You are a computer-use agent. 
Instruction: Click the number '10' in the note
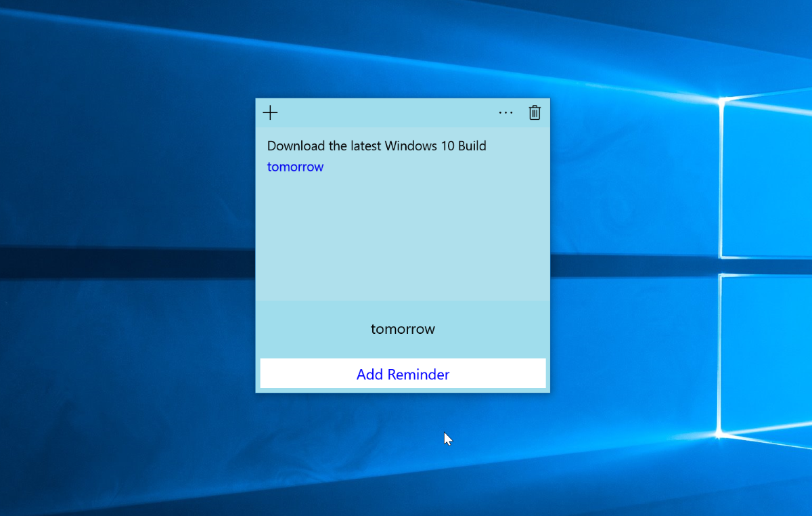click(x=445, y=146)
